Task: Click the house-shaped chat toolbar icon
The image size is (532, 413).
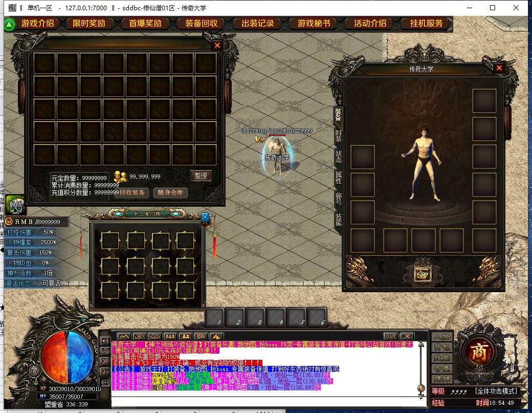Action: point(216,336)
